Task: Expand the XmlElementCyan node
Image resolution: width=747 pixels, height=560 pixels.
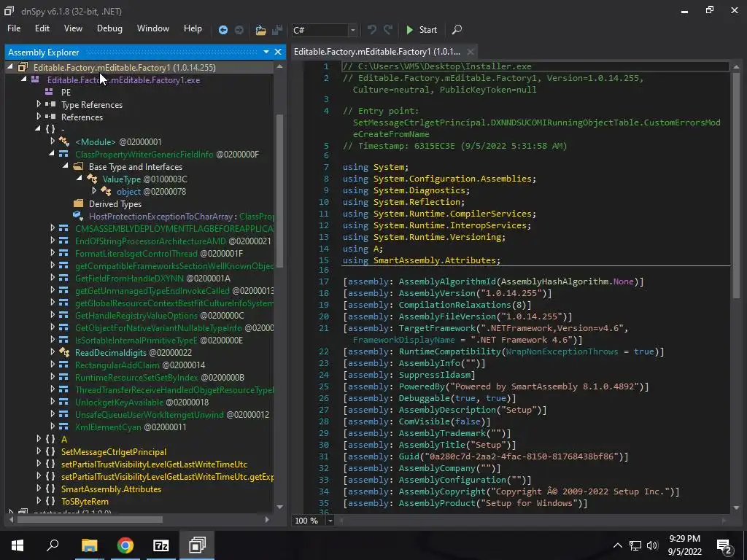Action: tap(53, 426)
